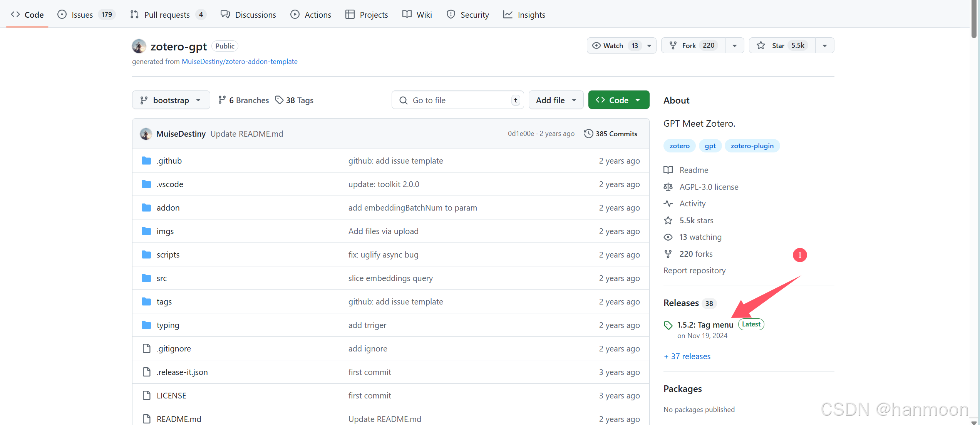Click the tag icon beside 38 Tags
The width and height of the screenshot is (980, 425).
(x=279, y=100)
